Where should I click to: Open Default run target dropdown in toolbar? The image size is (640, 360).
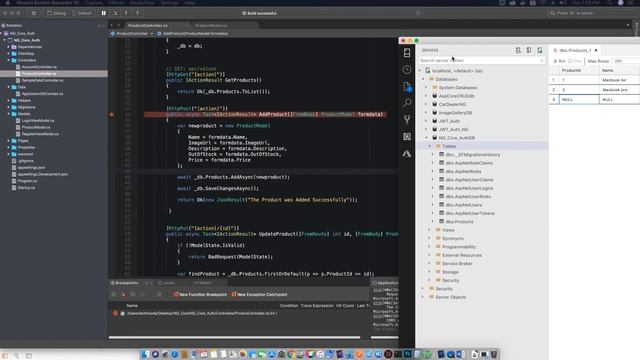coord(82,13)
